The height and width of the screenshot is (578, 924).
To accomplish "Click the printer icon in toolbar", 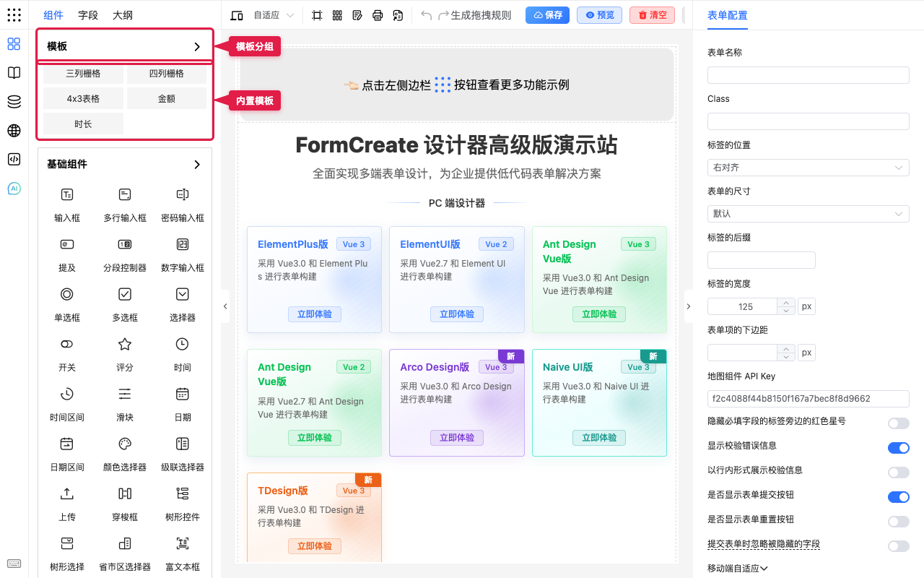I will point(378,15).
